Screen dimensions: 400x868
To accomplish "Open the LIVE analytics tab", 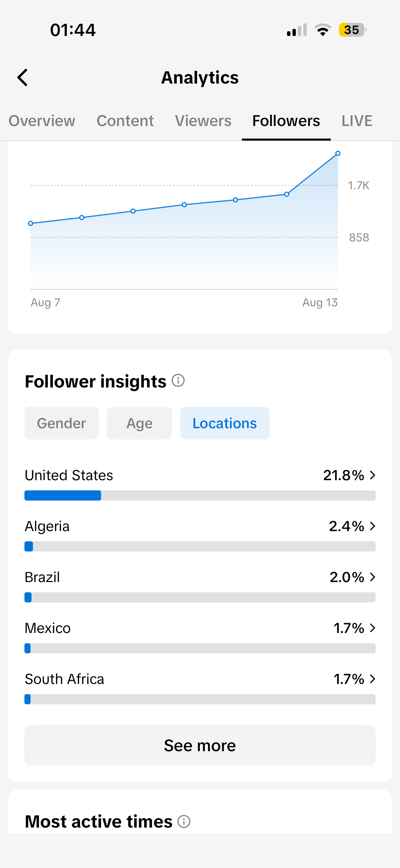I will (357, 121).
